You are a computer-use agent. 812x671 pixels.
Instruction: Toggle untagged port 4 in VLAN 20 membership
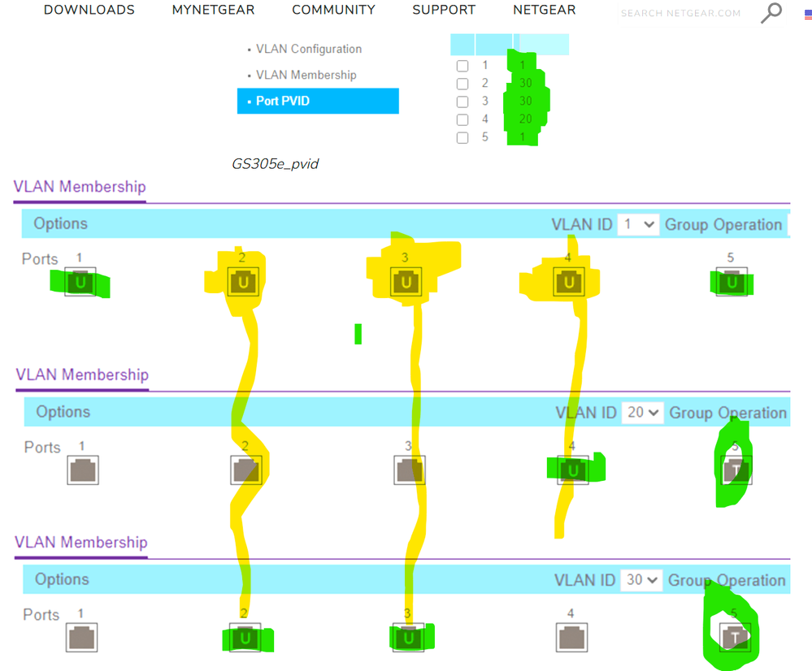pos(573,470)
